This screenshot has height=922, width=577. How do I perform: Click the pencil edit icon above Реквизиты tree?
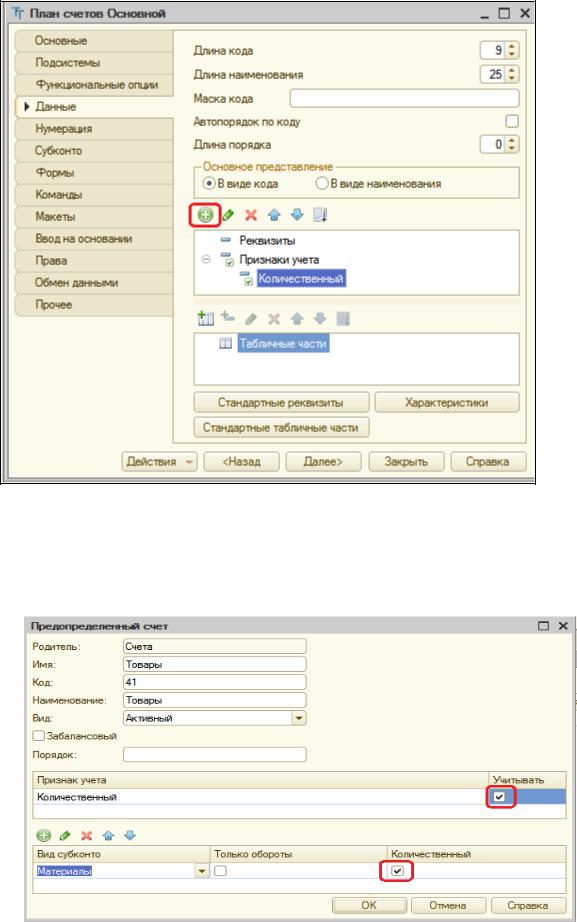228,215
